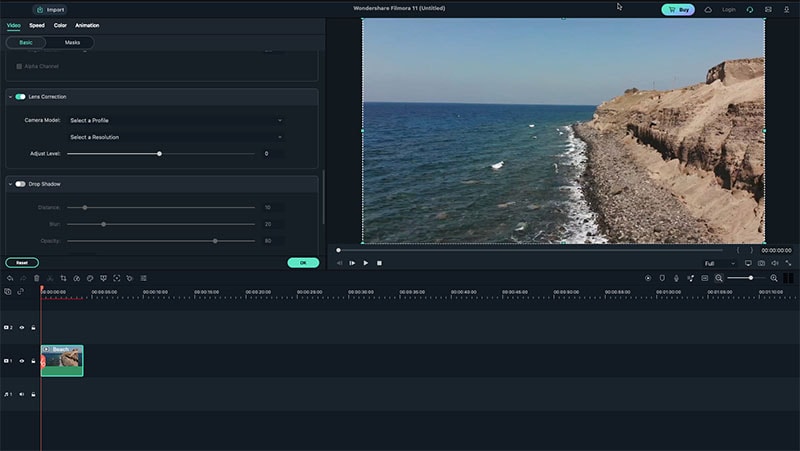Viewport: 800px width, 451px height.
Task: Expand preview to fullscreen icon
Action: 788,263
